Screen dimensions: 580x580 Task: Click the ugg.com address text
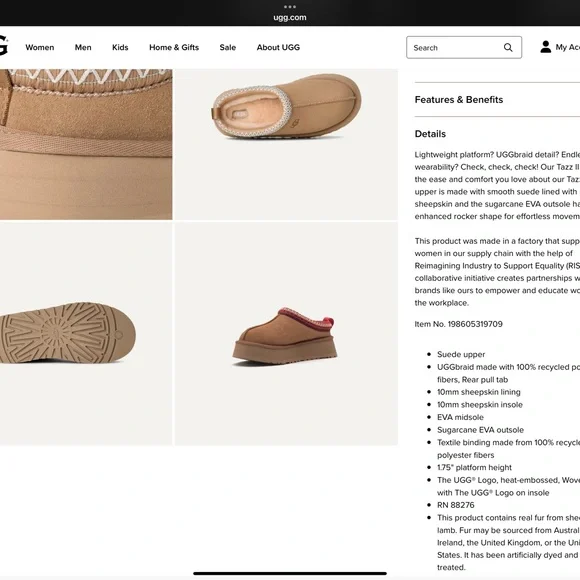(290, 17)
